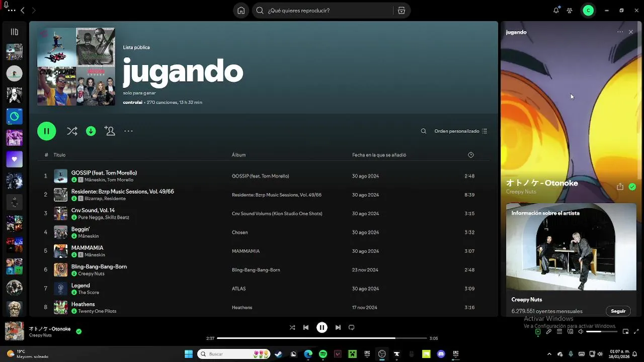Image resolution: width=644 pixels, height=362 pixels.
Task: Toggle the repeat button
Action: (352, 327)
